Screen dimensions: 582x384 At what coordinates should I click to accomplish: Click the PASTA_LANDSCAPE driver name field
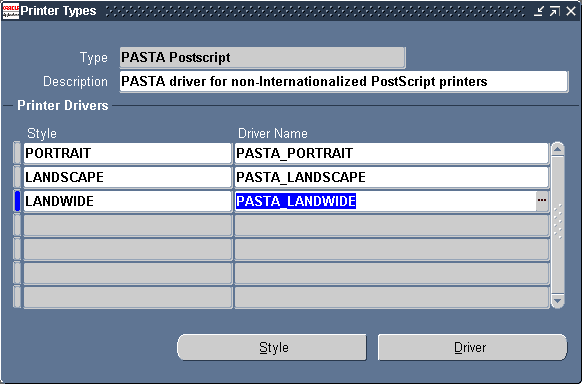(x=392, y=177)
